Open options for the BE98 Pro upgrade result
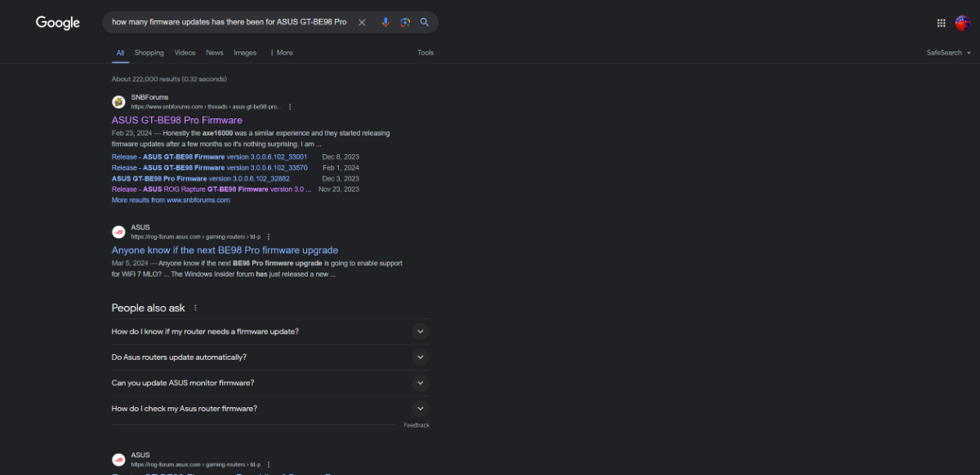Screen dimensions: 980x475 269,237
